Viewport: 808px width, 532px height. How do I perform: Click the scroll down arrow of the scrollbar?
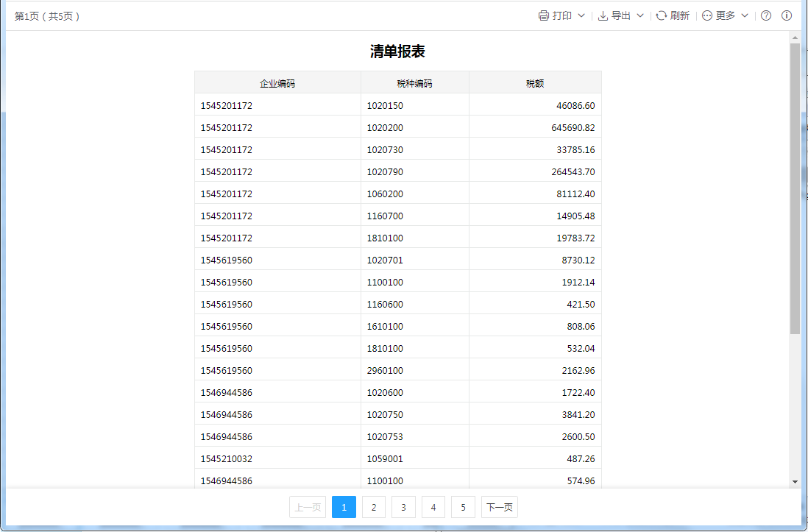(x=795, y=481)
